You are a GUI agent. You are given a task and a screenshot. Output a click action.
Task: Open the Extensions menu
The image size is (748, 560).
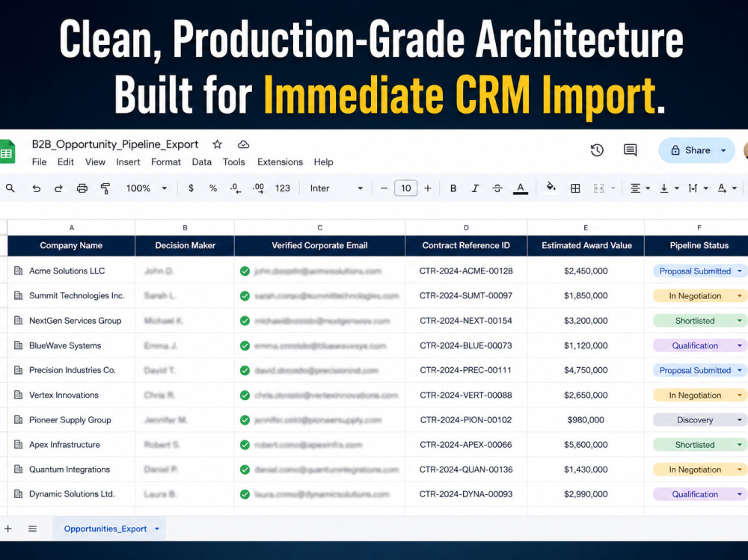280,162
